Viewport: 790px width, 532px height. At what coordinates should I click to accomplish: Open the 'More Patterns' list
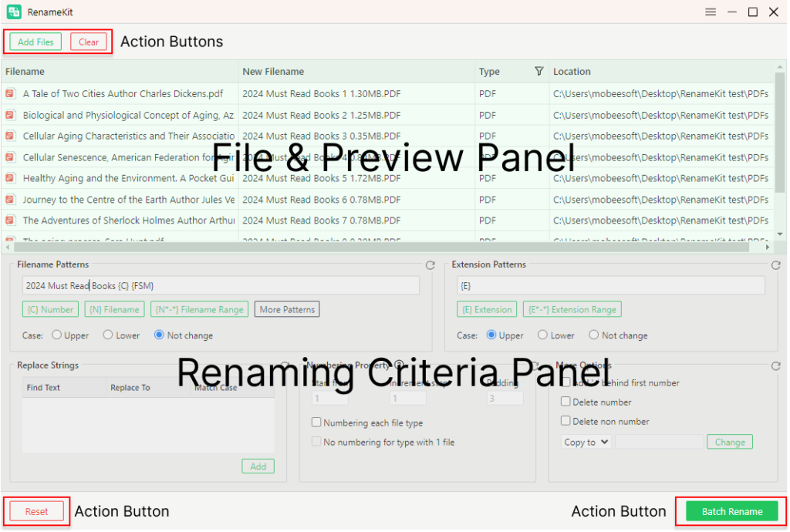click(286, 308)
